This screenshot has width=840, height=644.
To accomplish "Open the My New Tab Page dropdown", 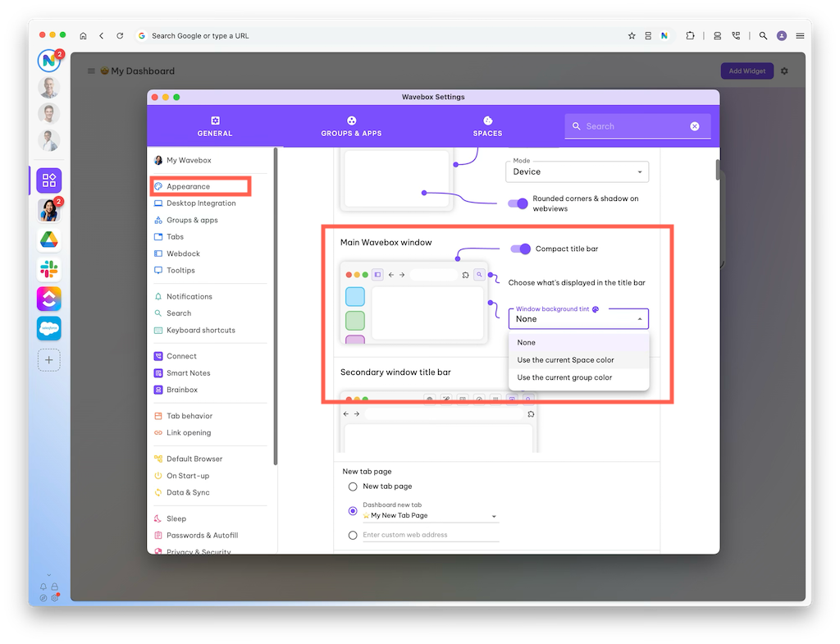I will [431, 516].
